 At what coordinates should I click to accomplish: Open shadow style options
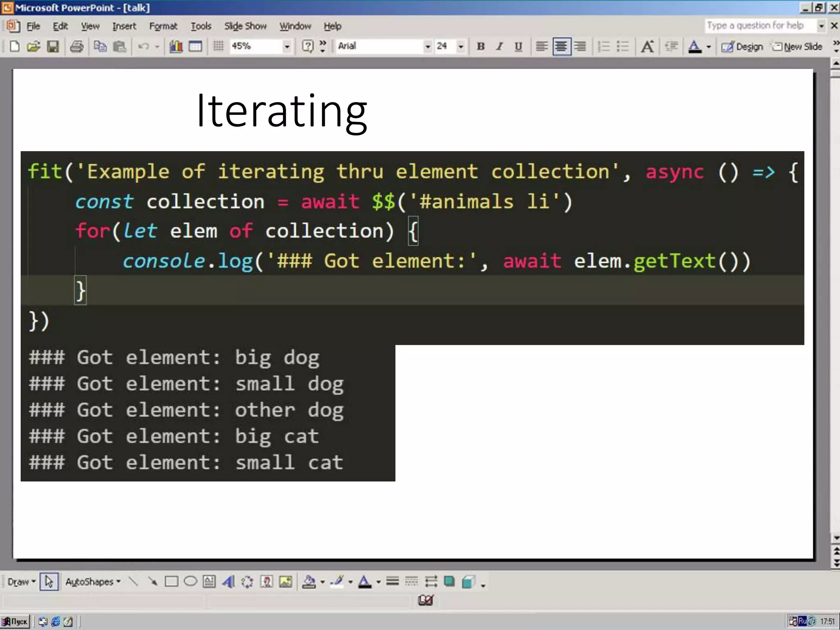pos(450,582)
